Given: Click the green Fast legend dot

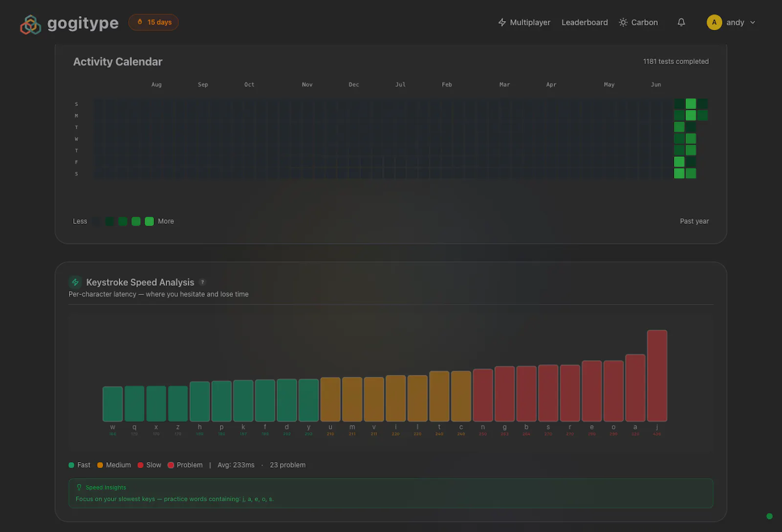Looking at the screenshot, I should point(71,465).
